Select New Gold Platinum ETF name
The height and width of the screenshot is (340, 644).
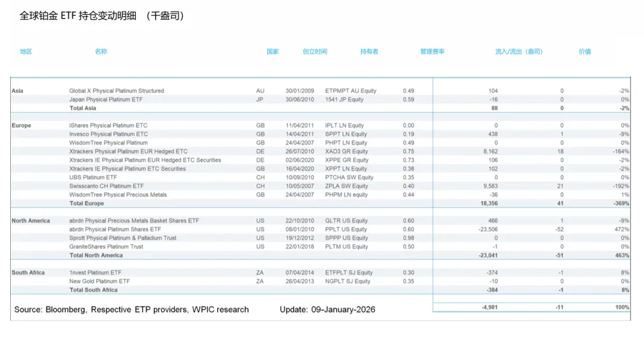tap(100, 281)
